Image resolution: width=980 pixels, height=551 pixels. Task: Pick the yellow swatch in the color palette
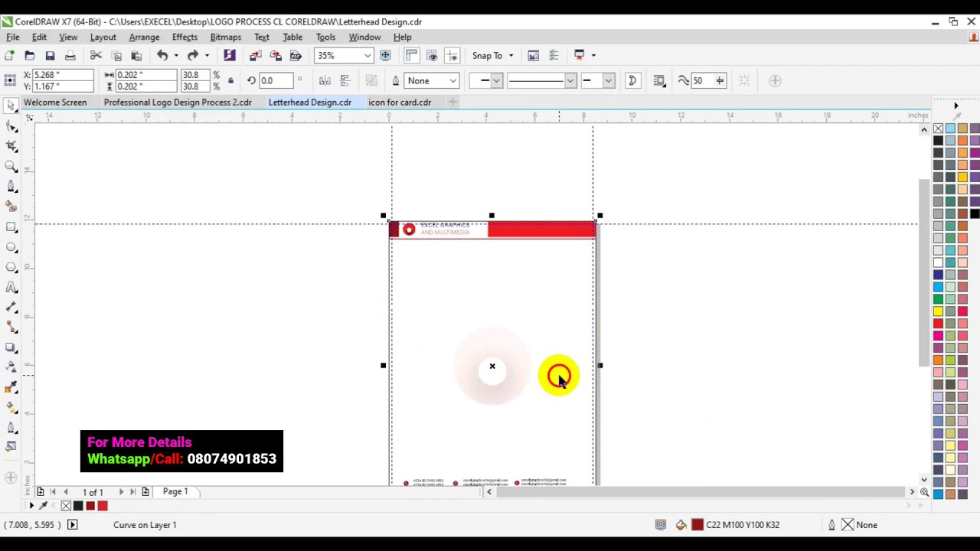pos(938,311)
